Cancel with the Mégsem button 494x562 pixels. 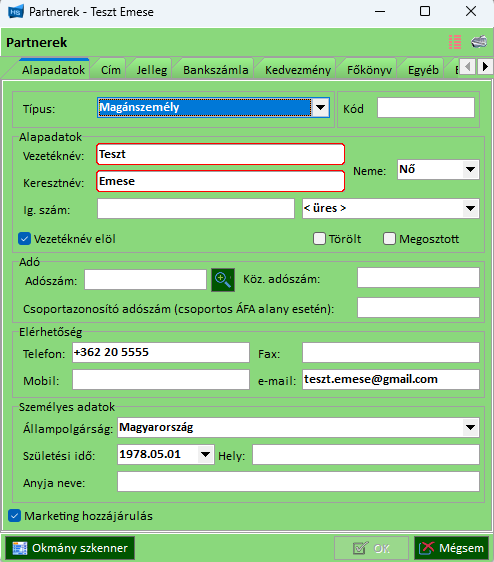pyautogui.click(x=452, y=548)
